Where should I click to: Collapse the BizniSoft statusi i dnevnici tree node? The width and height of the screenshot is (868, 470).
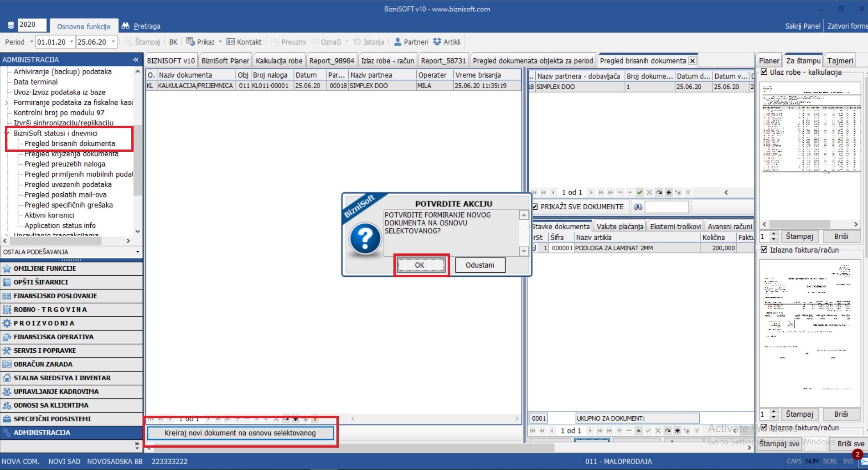pyautogui.click(x=7, y=133)
